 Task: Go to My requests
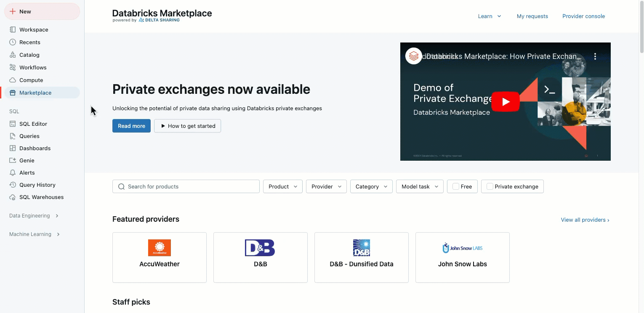[532, 16]
